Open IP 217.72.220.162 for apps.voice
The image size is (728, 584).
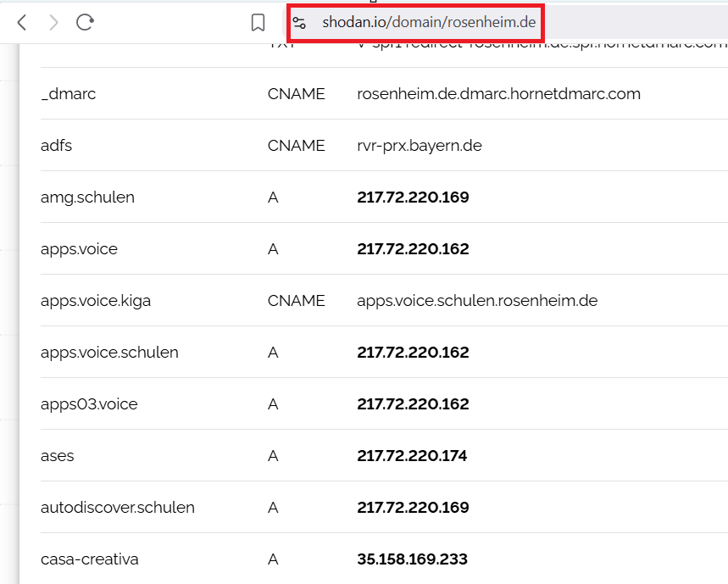pos(413,249)
